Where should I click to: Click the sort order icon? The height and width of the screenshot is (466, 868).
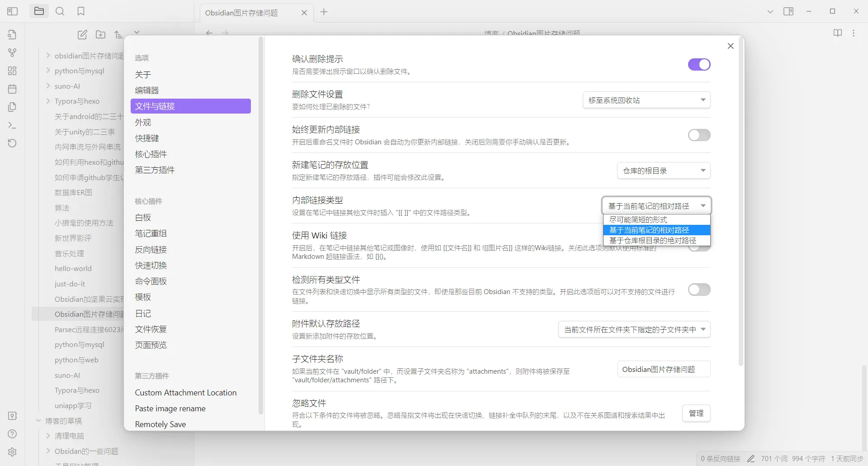pyautogui.click(x=118, y=34)
